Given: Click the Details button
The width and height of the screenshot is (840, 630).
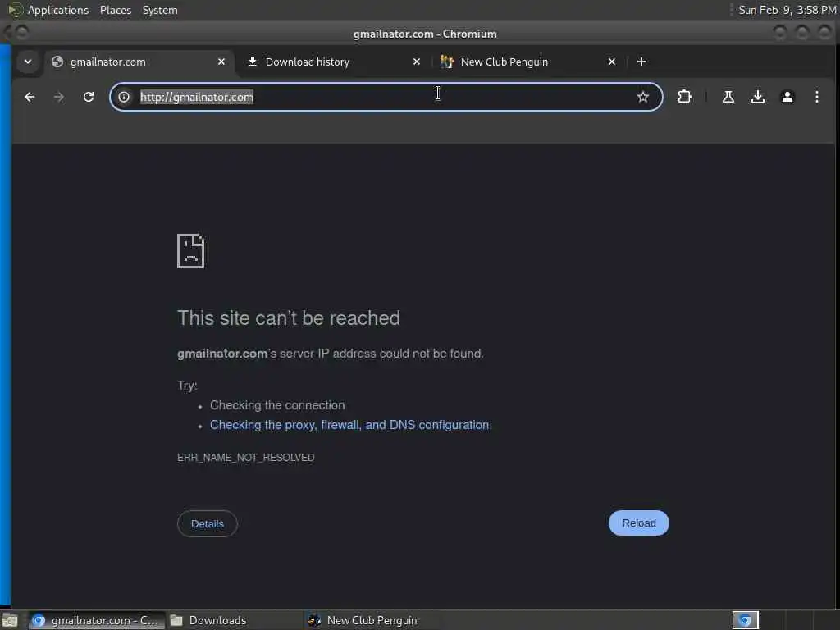Looking at the screenshot, I should point(208,523).
